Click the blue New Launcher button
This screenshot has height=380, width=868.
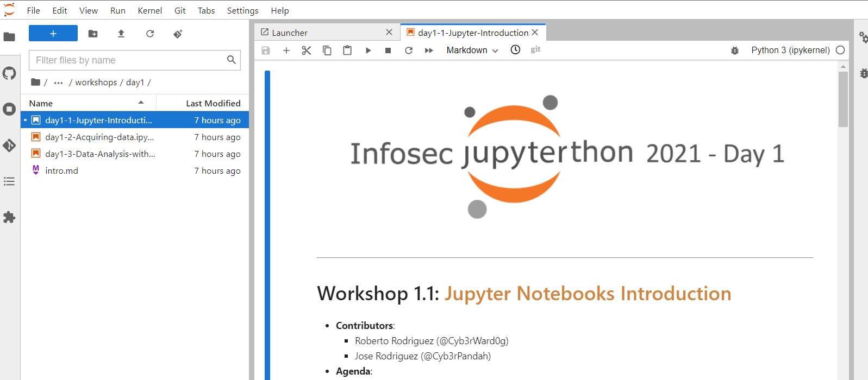point(53,33)
